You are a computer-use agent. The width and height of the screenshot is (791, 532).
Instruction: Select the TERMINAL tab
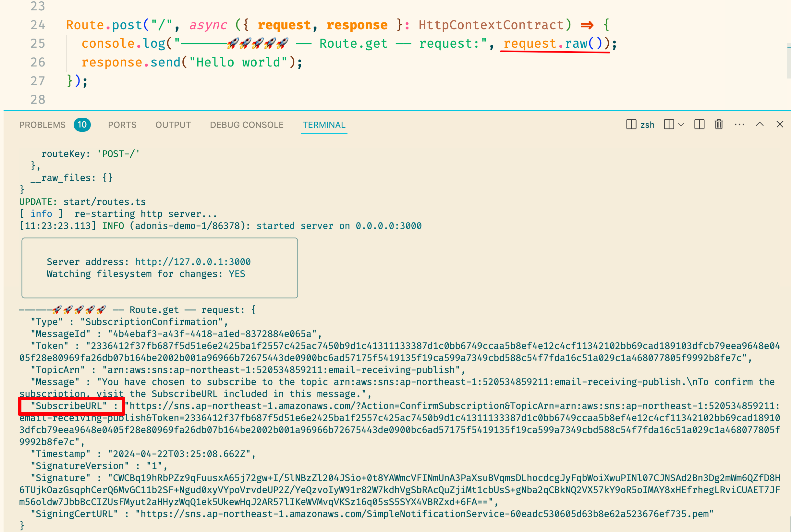[x=324, y=125]
